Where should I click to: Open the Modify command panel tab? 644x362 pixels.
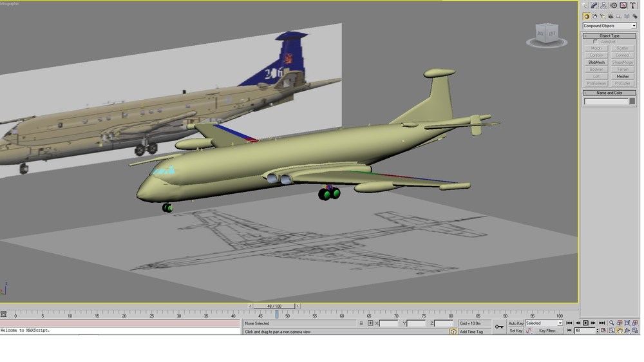click(x=594, y=5)
